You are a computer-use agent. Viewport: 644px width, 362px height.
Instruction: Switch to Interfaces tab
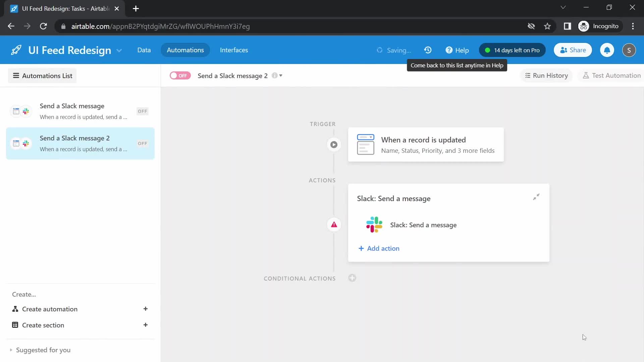coord(234,50)
